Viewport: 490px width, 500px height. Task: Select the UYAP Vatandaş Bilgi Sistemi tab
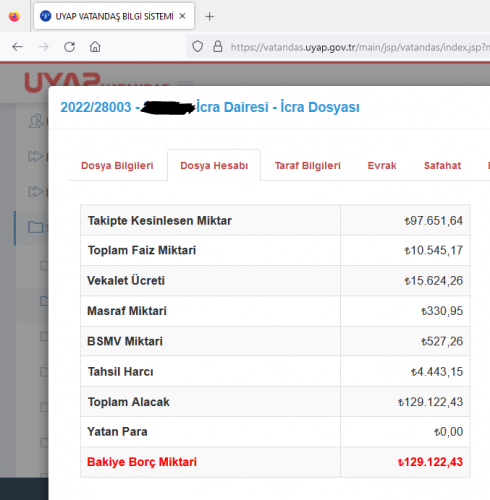click(x=114, y=16)
